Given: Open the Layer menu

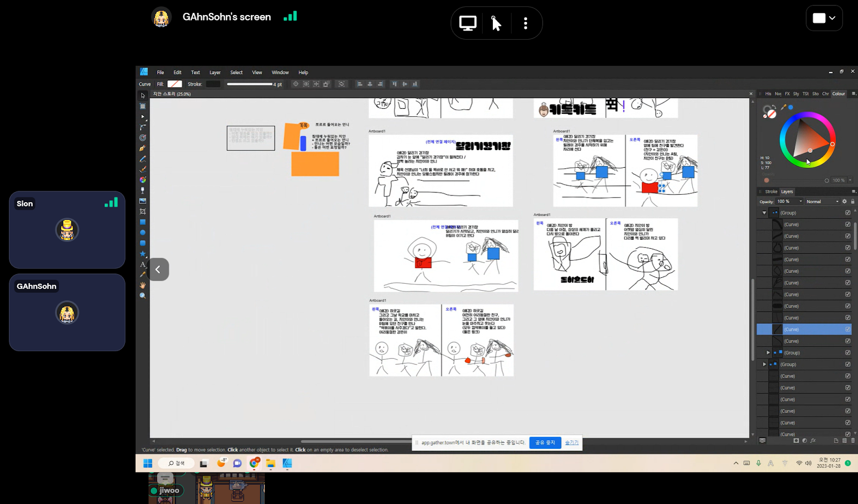Looking at the screenshot, I should tap(215, 72).
